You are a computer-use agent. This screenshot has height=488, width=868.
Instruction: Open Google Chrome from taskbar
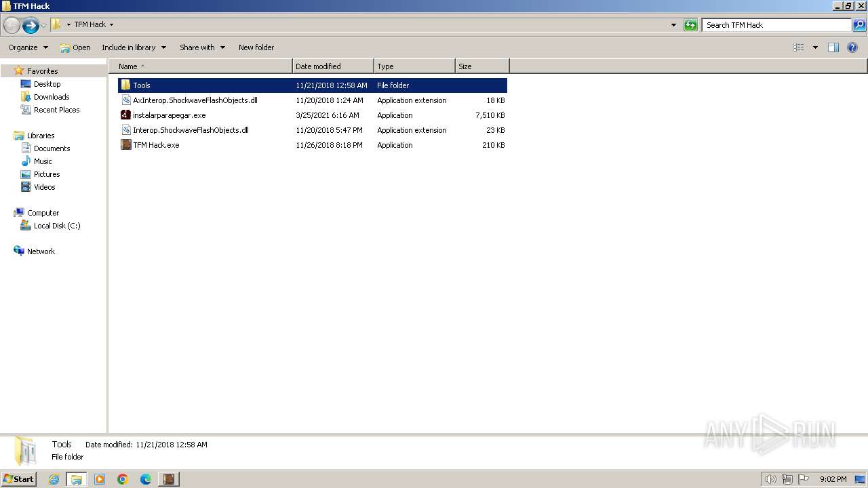tap(123, 479)
